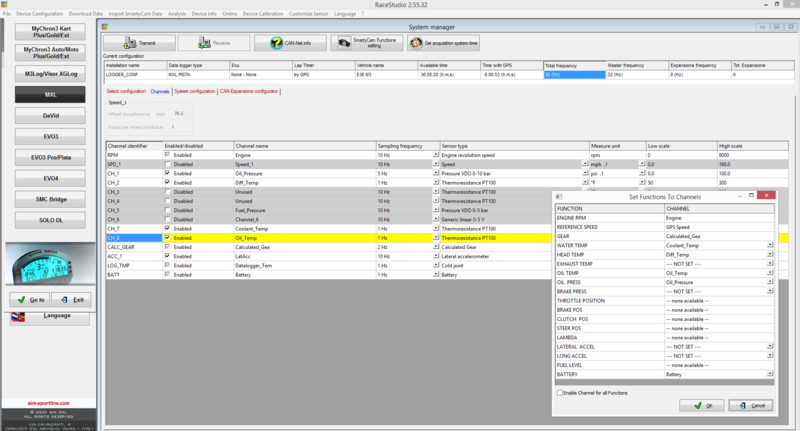The image size is (800, 431).
Task: Open the Analysis menu
Action: 177,14
